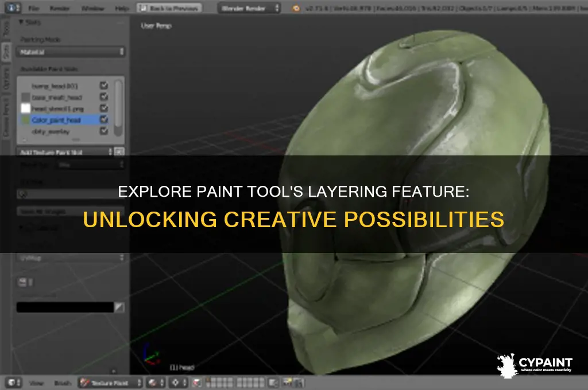The height and width of the screenshot is (390, 588).
Task: Open the Blender Render engine dropdown
Action: click(x=249, y=8)
